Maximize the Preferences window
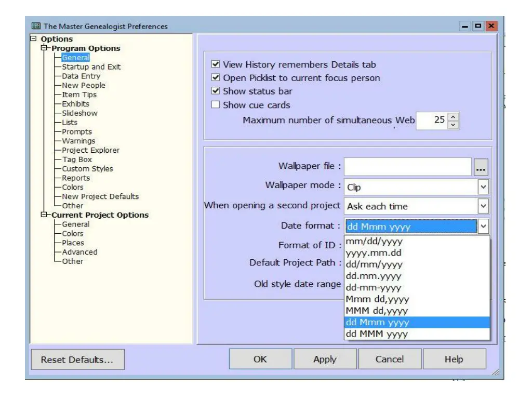This screenshot has height=399, width=532. [x=478, y=26]
